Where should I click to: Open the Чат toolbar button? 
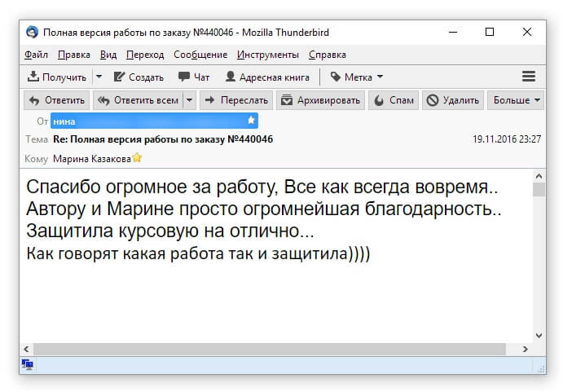[x=194, y=77]
